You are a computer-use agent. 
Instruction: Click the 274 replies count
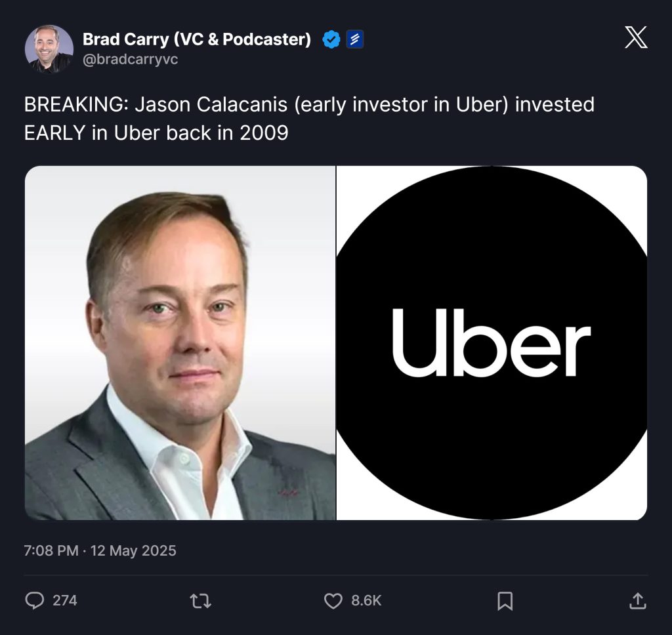(64, 600)
